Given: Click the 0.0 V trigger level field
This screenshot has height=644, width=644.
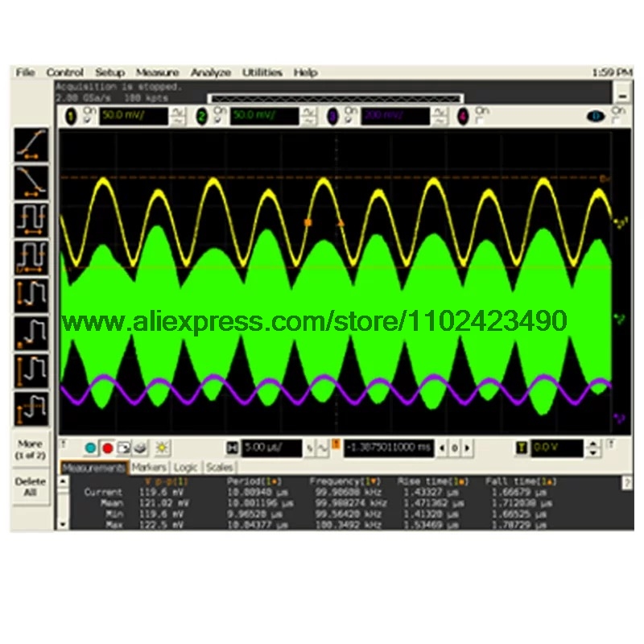Looking at the screenshot, I should pyautogui.click(x=557, y=448).
